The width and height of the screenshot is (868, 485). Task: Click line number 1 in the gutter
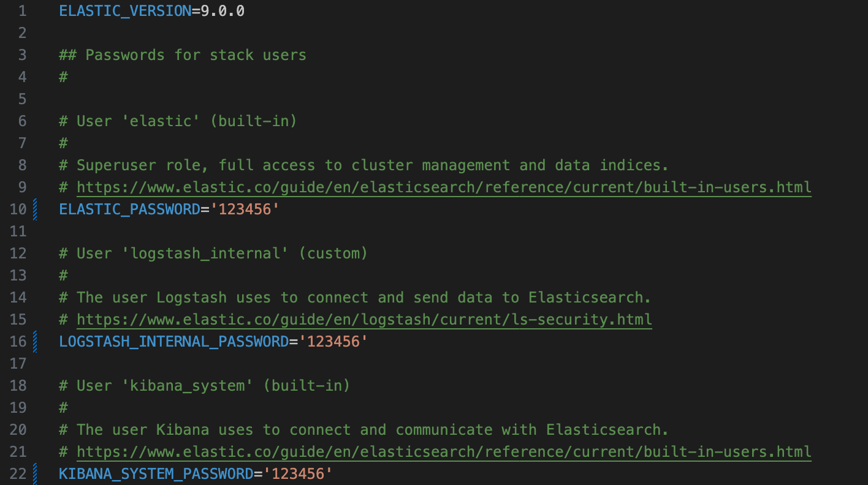pos(23,11)
